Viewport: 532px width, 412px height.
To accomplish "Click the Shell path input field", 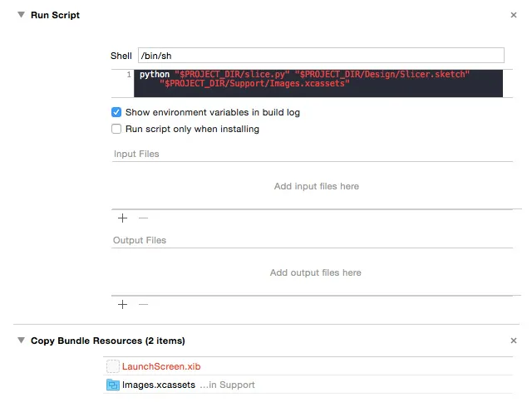I will point(320,56).
